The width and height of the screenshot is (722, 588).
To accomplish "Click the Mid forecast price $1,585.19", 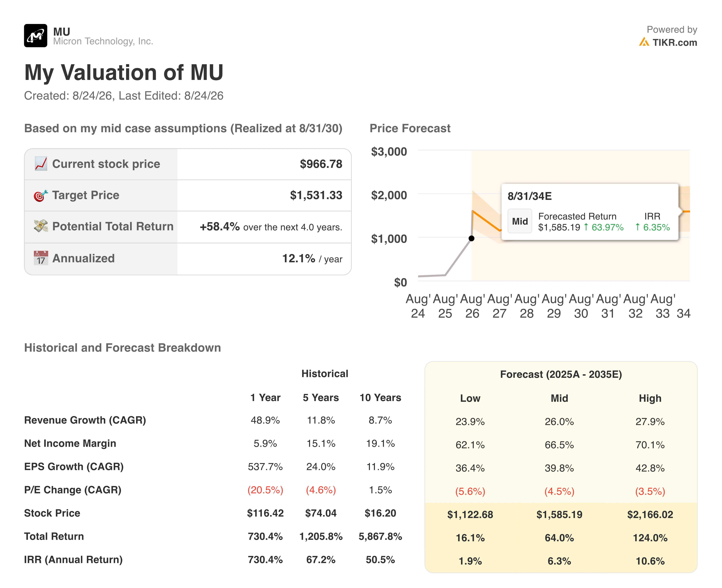I will tap(559, 515).
